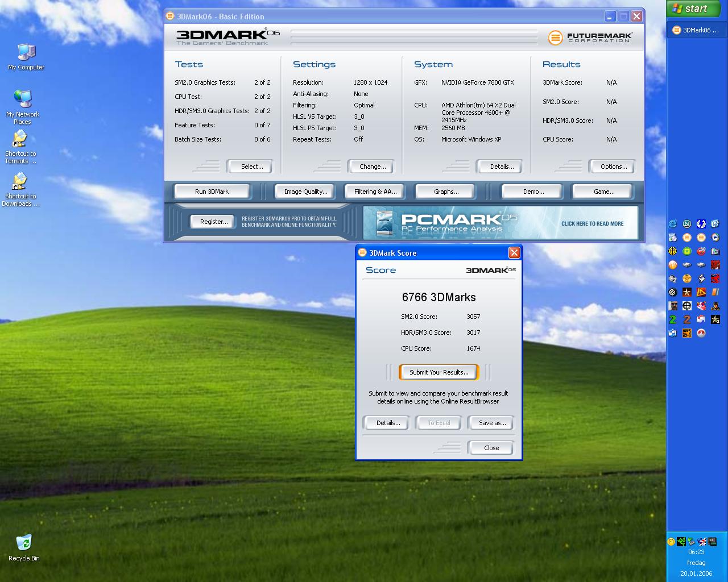Open Windows Media Player quick launch icon
This screenshot has width=728, height=582.
[x=715, y=238]
